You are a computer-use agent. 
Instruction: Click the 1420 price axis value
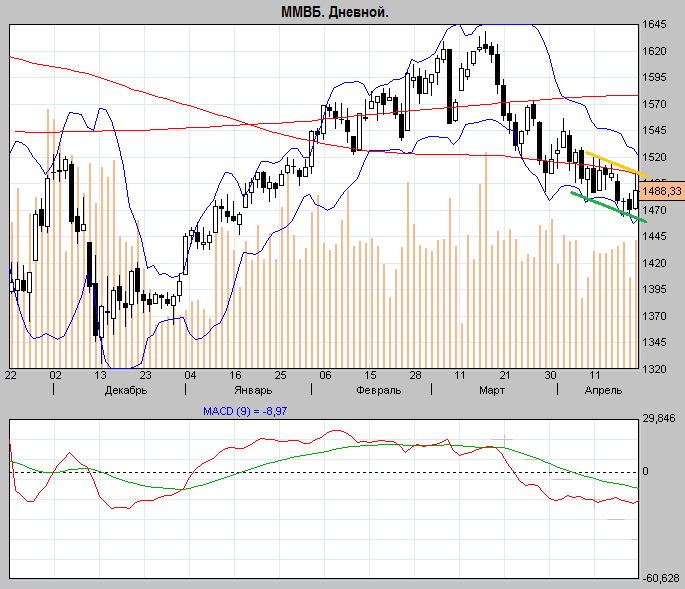point(654,263)
